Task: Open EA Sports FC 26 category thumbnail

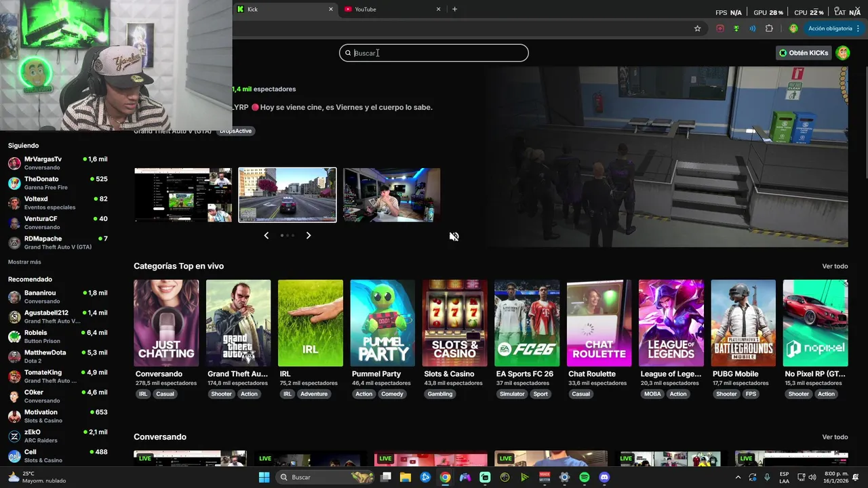Action: (527, 323)
